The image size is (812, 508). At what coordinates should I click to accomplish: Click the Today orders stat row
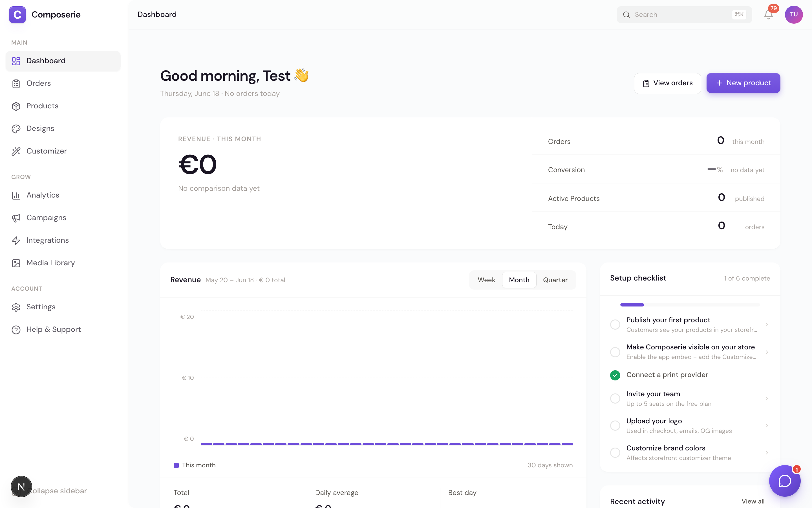pyautogui.click(x=656, y=226)
